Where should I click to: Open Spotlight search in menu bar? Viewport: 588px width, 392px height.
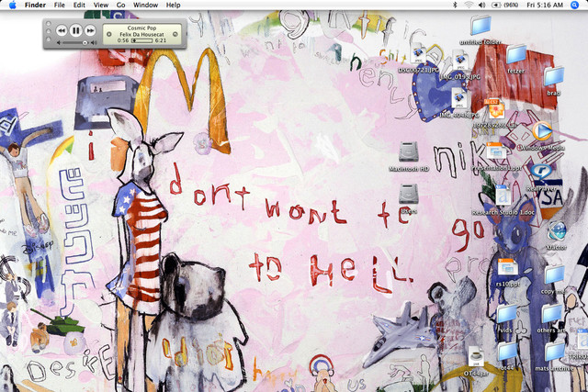[x=574, y=5]
